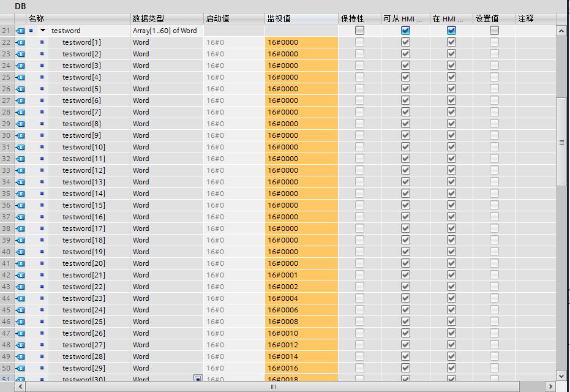Click the 保持性 column header
Image resolution: width=570 pixels, height=392 pixels.
(359, 18)
